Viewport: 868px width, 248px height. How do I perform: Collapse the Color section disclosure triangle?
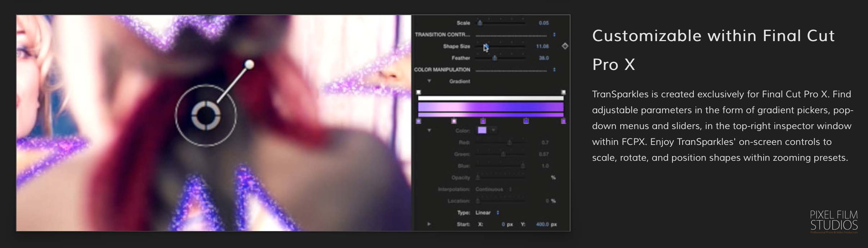click(x=429, y=130)
